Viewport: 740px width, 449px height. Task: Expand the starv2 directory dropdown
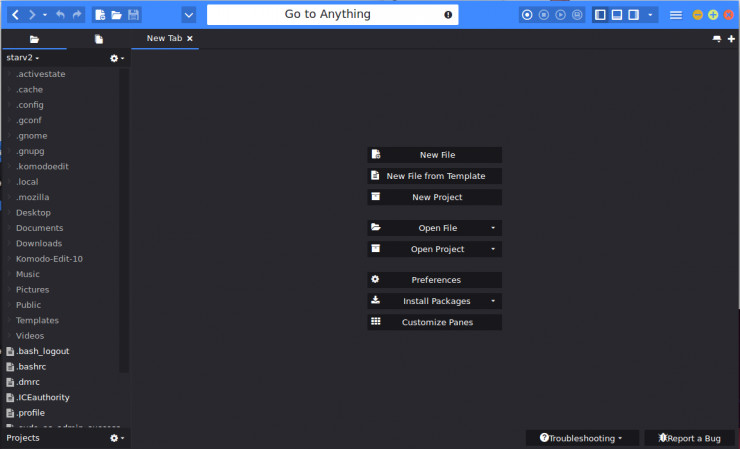pos(23,58)
